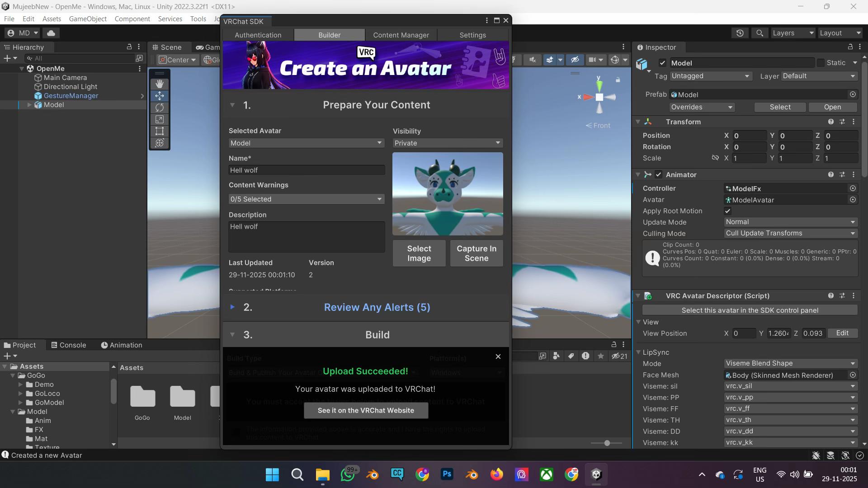Select the Move tool in Scene toolbar
The width and height of the screenshot is (868, 488).
click(160, 96)
